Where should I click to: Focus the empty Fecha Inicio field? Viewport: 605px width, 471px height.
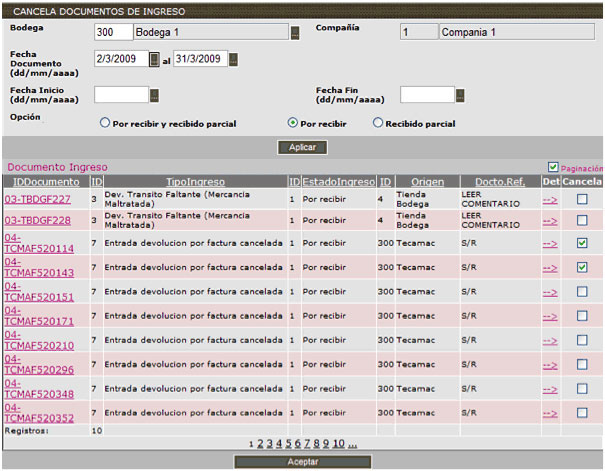pyautogui.click(x=122, y=95)
